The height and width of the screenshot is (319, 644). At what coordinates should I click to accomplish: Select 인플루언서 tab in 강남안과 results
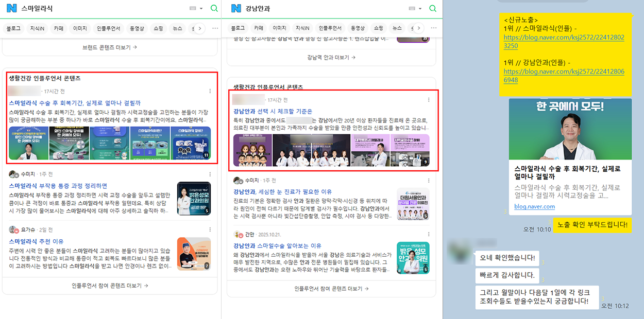click(x=330, y=28)
